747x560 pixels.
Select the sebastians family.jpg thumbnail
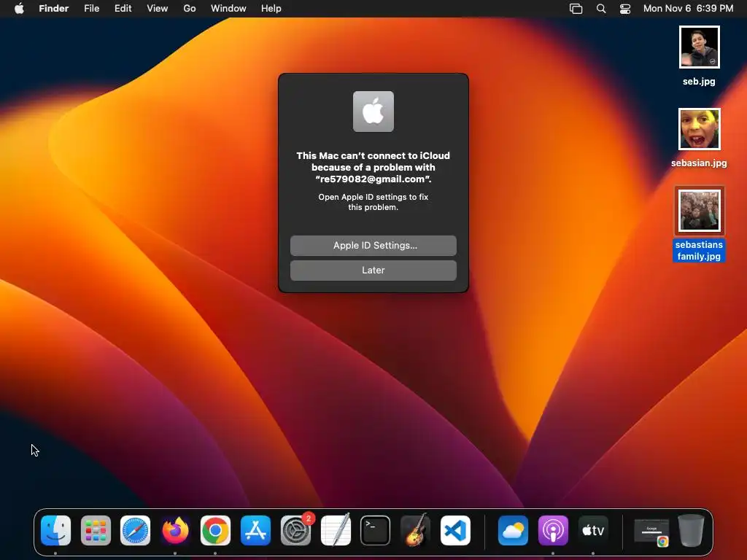point(700,211)
